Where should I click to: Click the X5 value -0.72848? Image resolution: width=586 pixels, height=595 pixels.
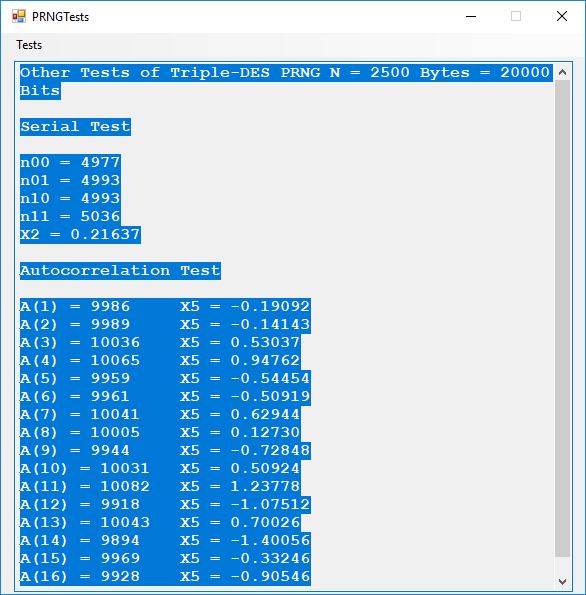click(x=270, y=451)
